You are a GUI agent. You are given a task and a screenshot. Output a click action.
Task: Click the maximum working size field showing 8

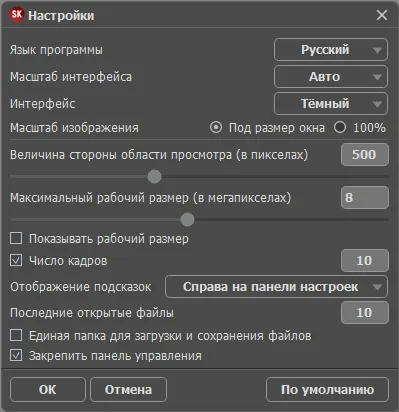[x=365, y=198]
